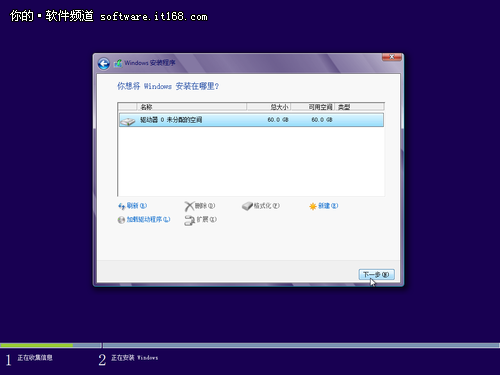Select the 驱动器 0 未分配的空间 row
500x375 pixels.
[251, 120]
